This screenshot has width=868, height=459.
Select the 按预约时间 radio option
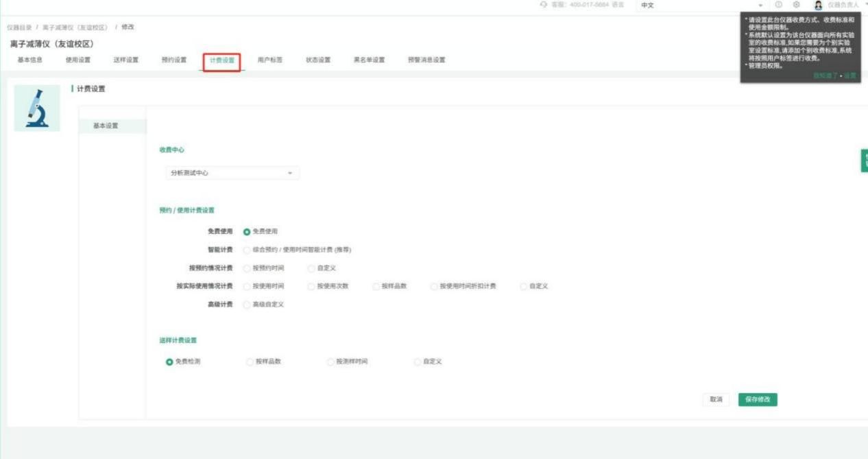[247, 268]
